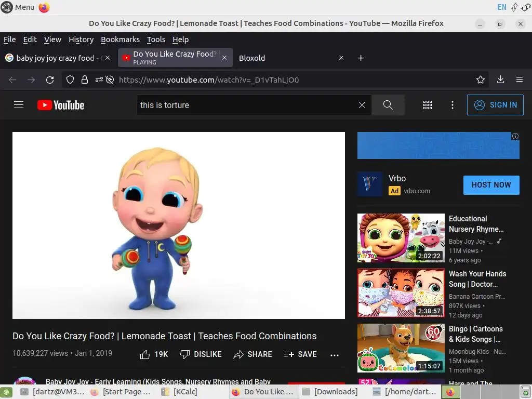Click SAVE to playlist button

click(x=300, y=354)
